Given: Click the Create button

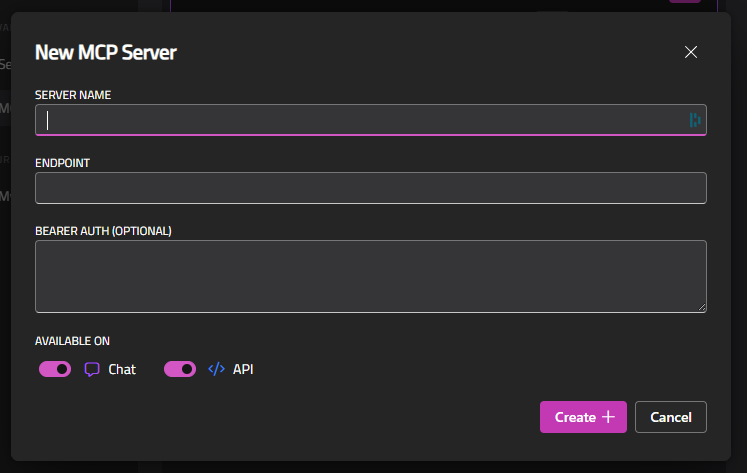Looking at the screenshot, I should (x=583, y=417).
